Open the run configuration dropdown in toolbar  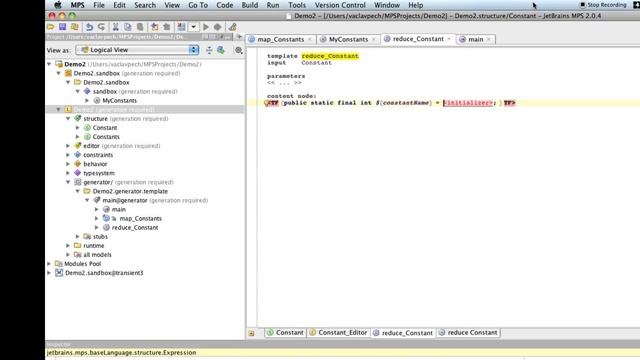[x=193, y=27]
